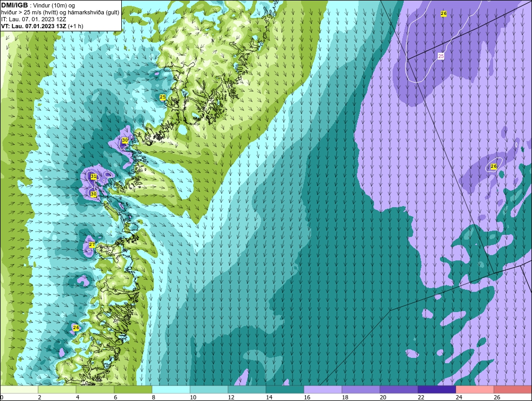Click the legend scale number 0
Screen dimensions: 532x401
(x=2, y=397)
